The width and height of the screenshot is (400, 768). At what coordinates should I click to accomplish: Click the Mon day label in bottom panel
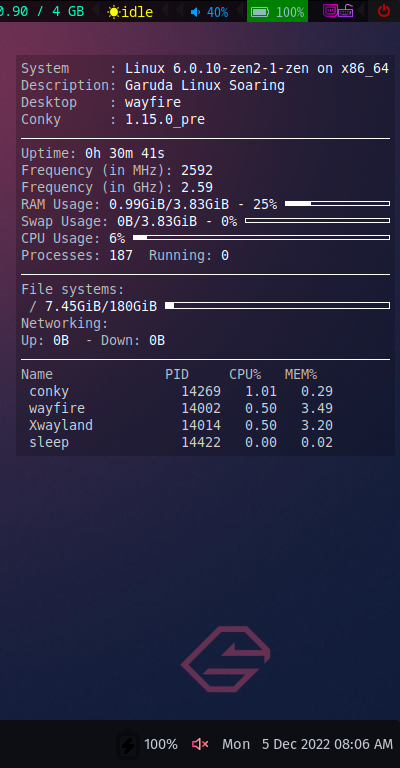(236, 744)
